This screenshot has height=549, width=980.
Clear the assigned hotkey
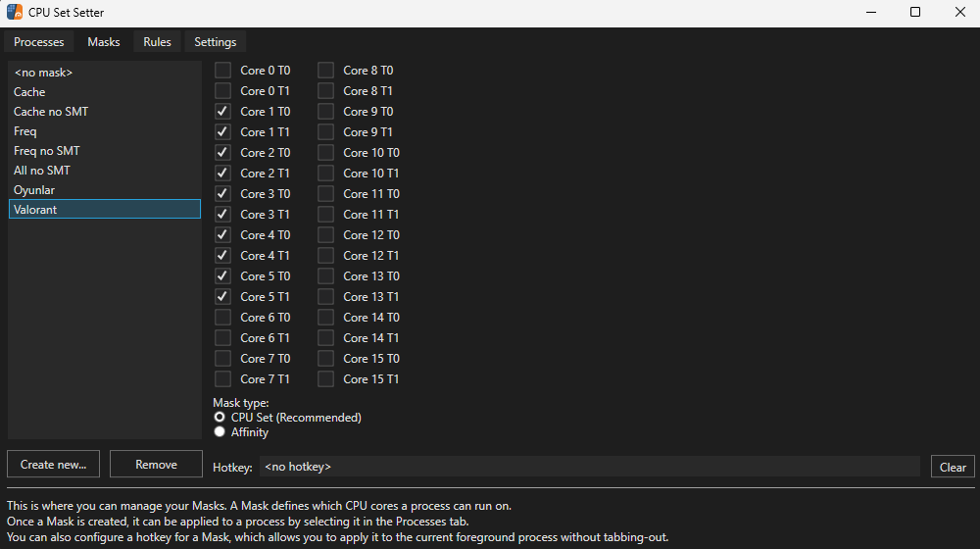click(953, 467)
